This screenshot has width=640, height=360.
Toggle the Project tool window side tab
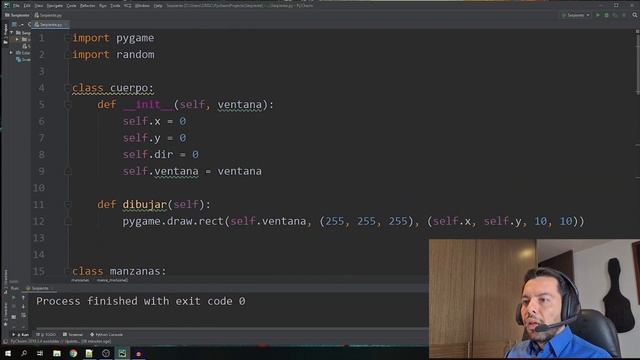click(5, 33)
